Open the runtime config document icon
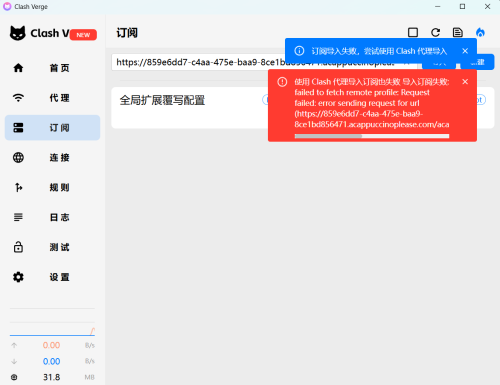This screenshot has width=500, height=385. [458, 33]
